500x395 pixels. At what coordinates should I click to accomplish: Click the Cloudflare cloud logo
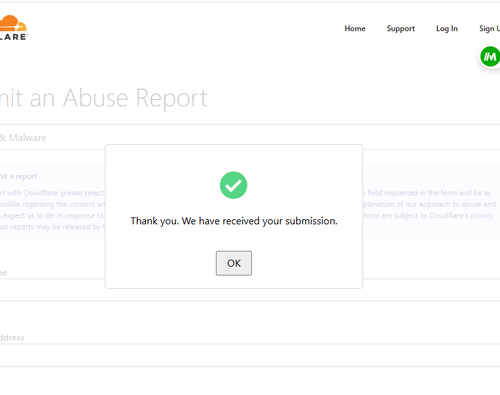[x=13, y=27]
